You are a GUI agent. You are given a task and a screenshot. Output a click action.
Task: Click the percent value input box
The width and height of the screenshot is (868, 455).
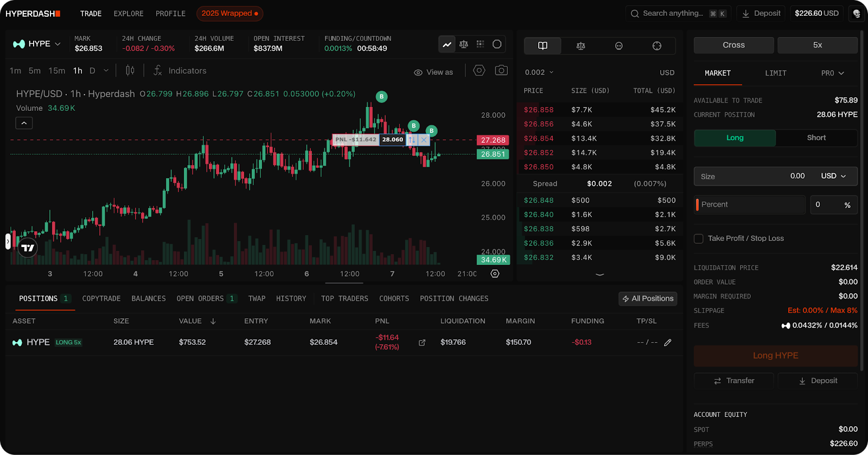[834, 205]
